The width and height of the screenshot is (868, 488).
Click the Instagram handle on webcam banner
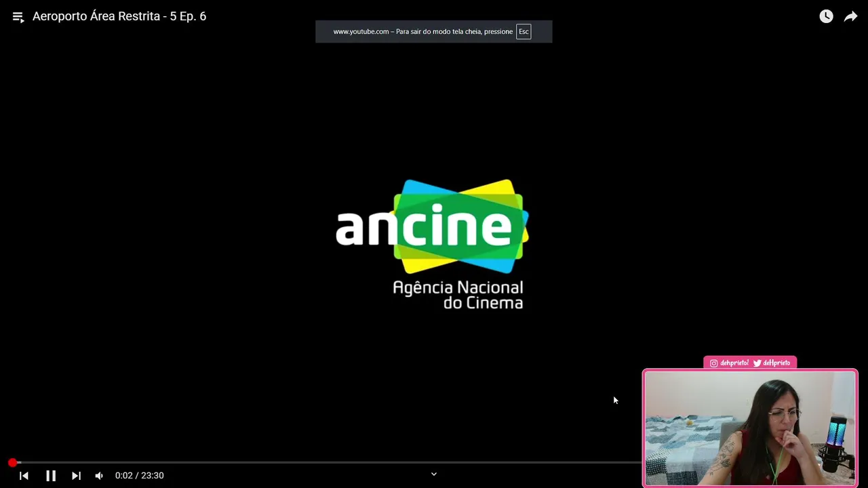click(x=729, y=363)
